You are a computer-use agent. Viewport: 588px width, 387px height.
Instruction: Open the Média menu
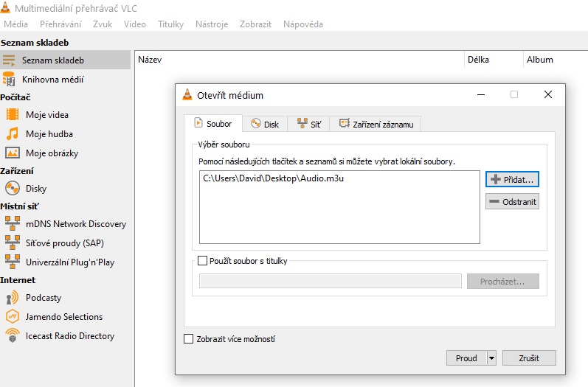[15, 24]
